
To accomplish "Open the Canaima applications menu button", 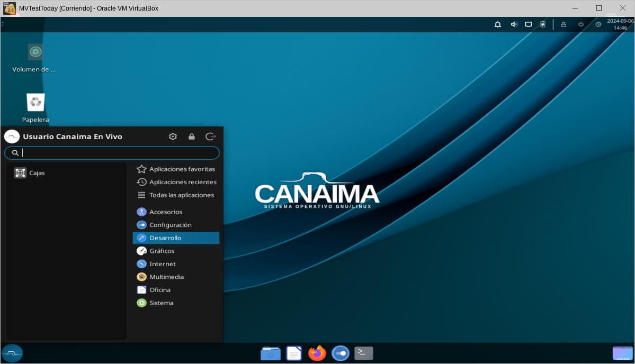I will pyautogui.click(x=12, y=353).
